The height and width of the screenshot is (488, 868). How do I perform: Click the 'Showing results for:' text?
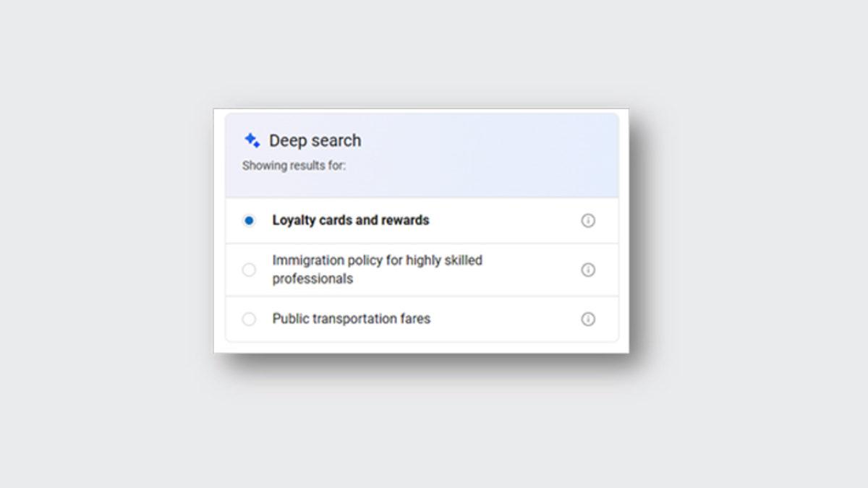click(x=294, y=165)
